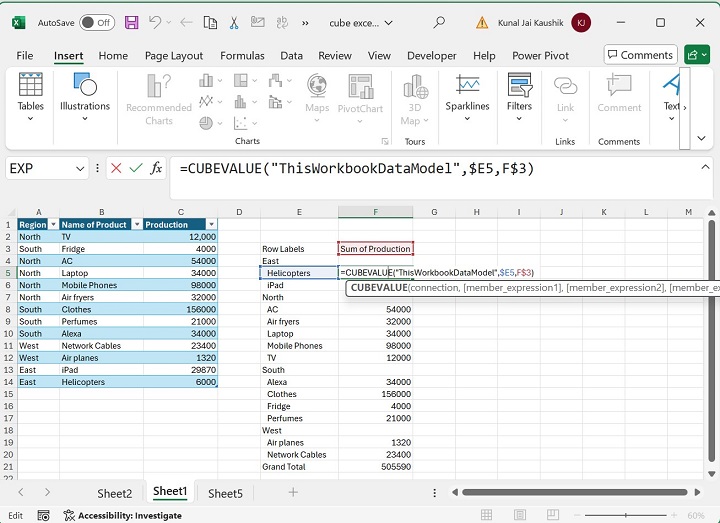Screen dimensions: 720x523
Task: Open the Search magnifier icon
Action: 439,22
